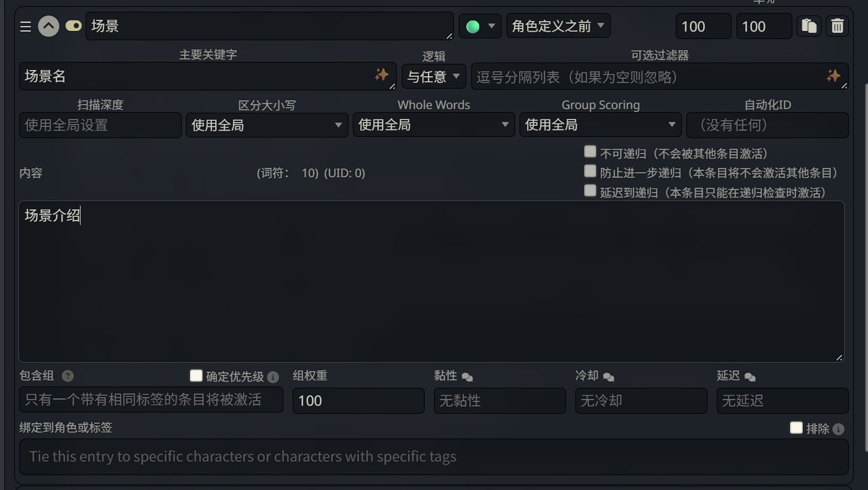
Task: Duplicate the entry using the copy icon
Action: (808, 26)
